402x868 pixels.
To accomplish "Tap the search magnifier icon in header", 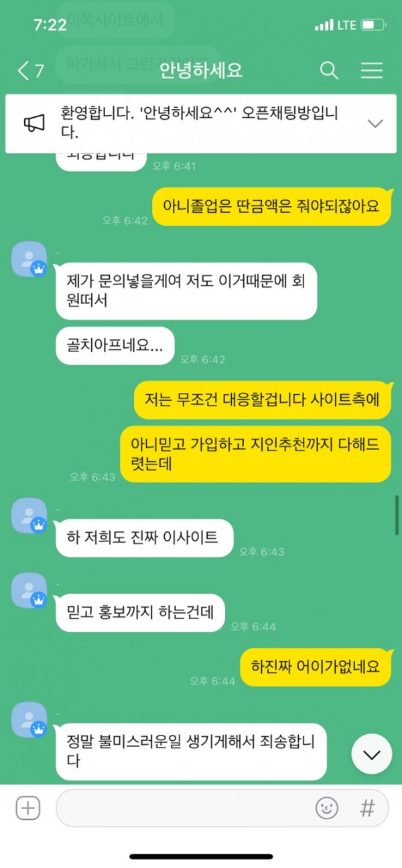I will tap(329, 70).
